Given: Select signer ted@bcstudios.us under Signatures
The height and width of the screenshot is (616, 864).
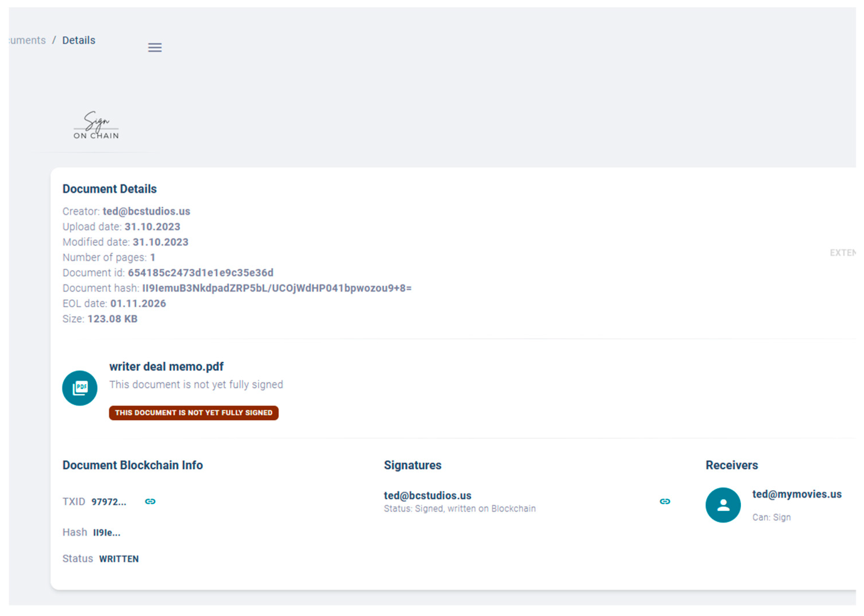Looking at the screenshot, I should (427, 495).
